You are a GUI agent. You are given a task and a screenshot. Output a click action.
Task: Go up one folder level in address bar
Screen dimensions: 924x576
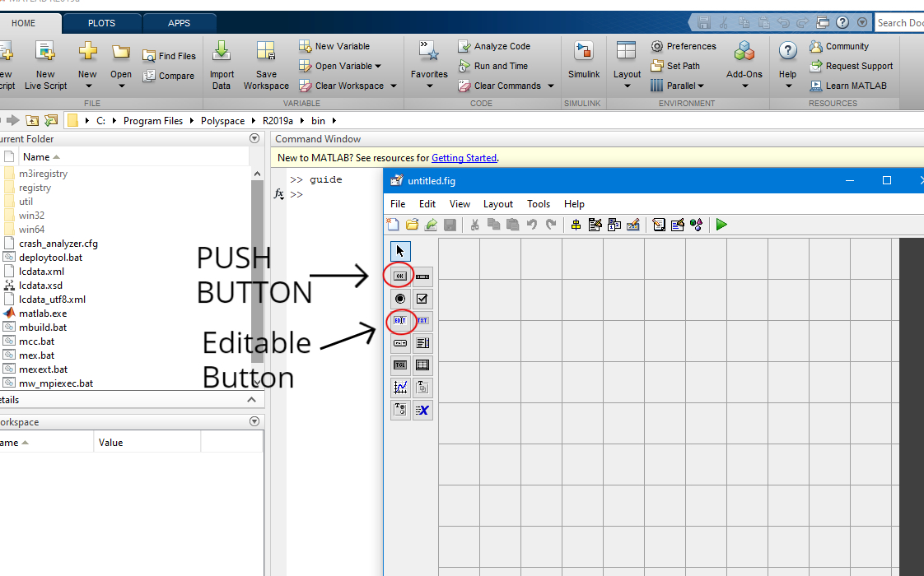(32, 121)
